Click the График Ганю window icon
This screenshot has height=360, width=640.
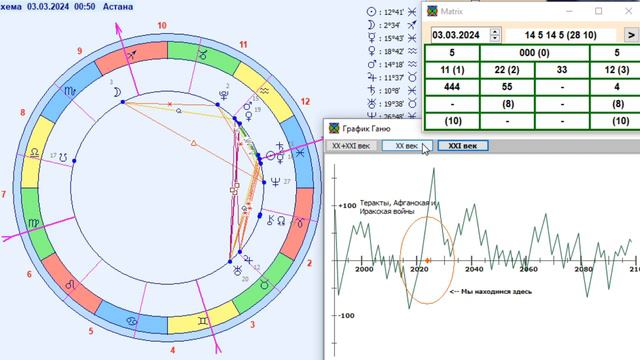[x=334, y=128]
